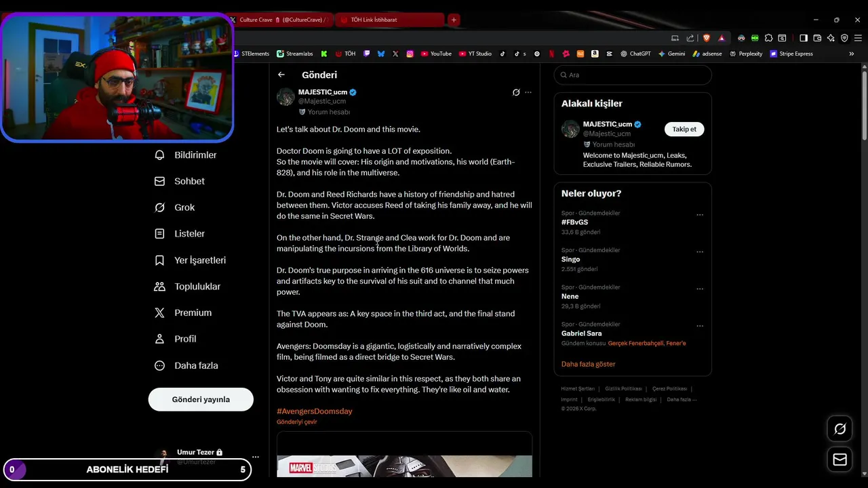
Task: Click the Gönderi yayınla button
Action: click(201, 399)
